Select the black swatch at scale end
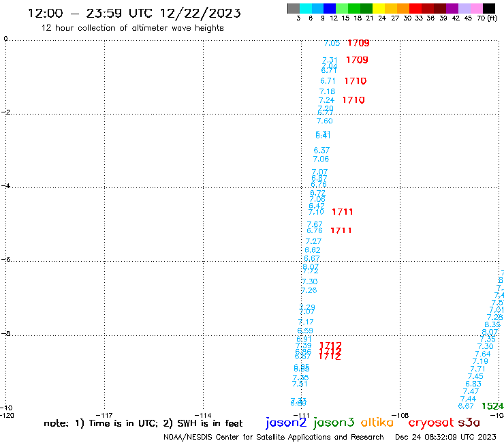The image size is (504, 443). (488, 8)
